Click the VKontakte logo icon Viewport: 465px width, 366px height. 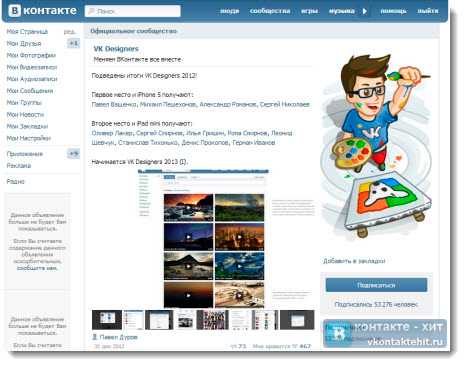click(14, 11)
